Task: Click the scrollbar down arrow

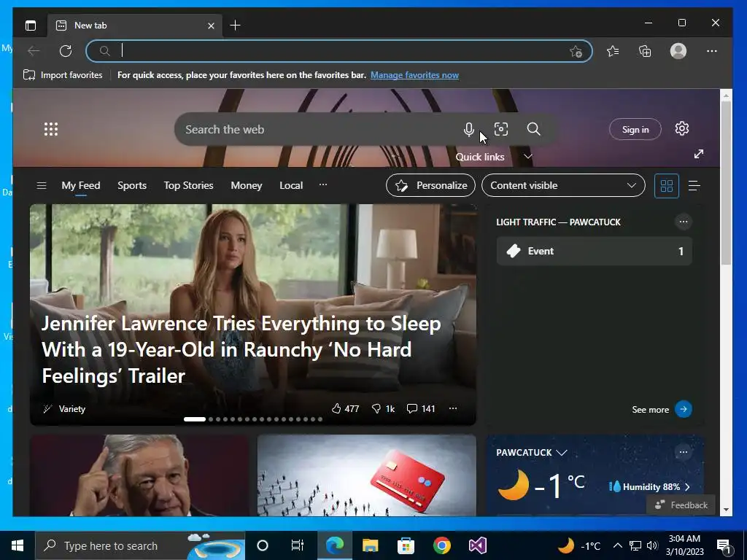Action: [x=726, y=510]
